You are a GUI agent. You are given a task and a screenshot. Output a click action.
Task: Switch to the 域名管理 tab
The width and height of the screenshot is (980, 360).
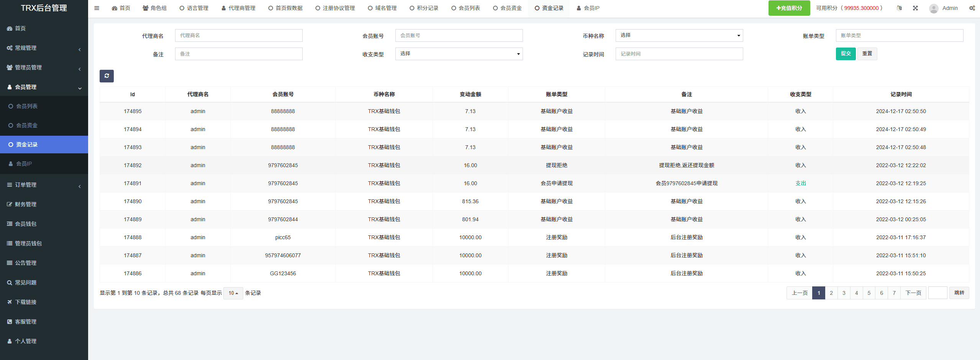[x=382, y=8]
